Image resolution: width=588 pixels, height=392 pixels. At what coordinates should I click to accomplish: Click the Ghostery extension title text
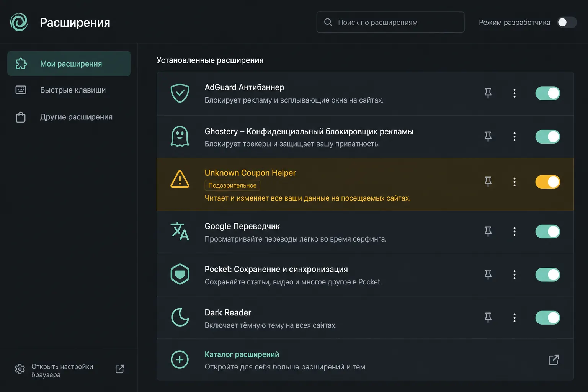[309, 132]
